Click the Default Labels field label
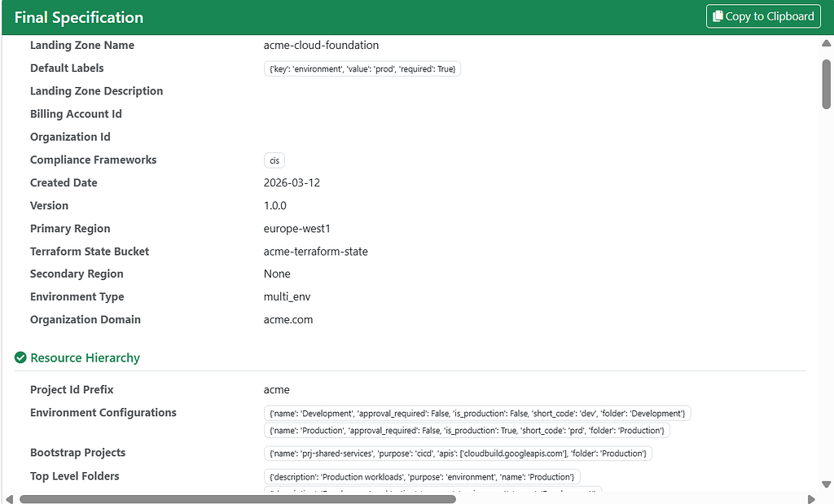The height and width of the screenshot is (504, 834). [67, 68]
